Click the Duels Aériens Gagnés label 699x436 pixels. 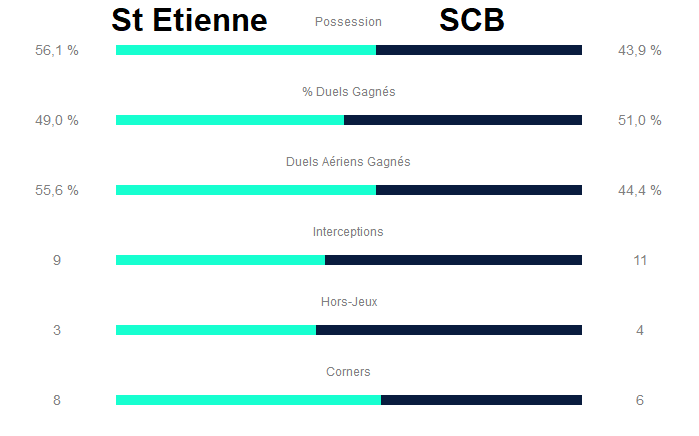348,162
